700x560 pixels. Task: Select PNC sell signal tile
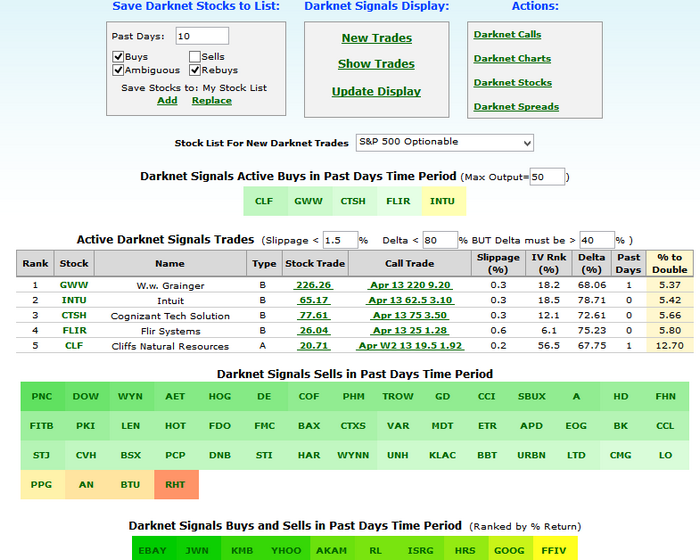43,397
